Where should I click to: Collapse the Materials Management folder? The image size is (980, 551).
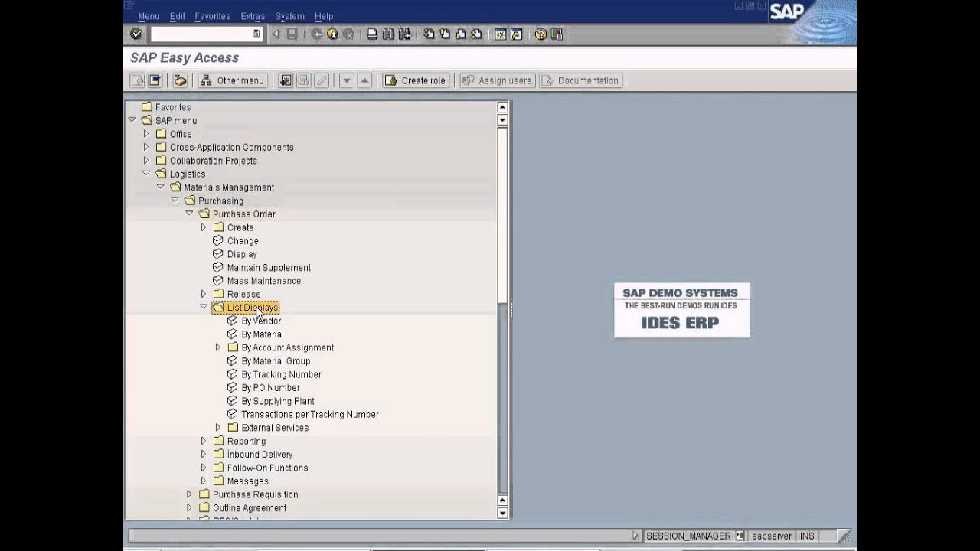(x=160, y=187)
